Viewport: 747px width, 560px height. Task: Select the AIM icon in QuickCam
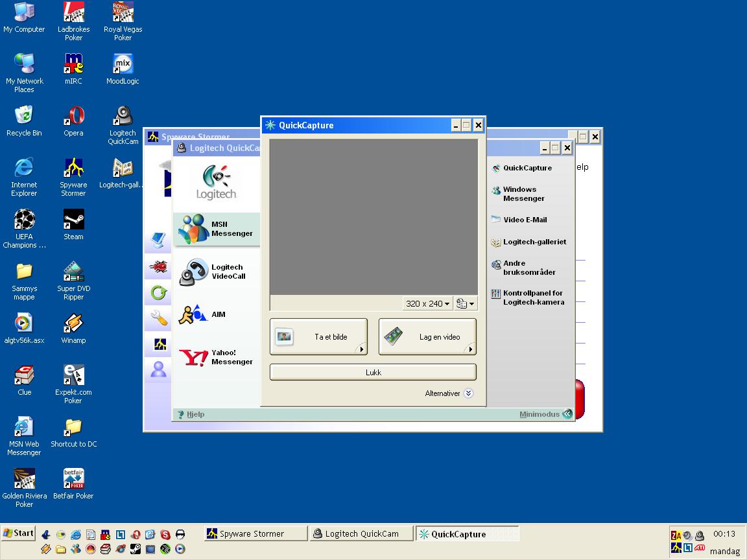pyautogui.click(x=193, y=315)
